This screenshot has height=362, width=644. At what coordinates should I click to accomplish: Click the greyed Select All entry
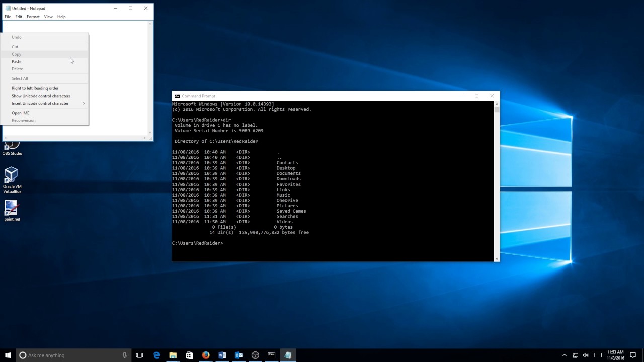[45, 78]
